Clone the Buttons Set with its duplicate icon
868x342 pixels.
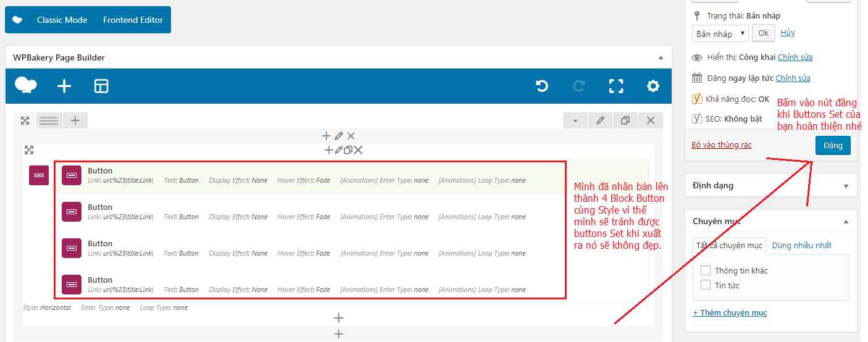(x=348, y=150)
